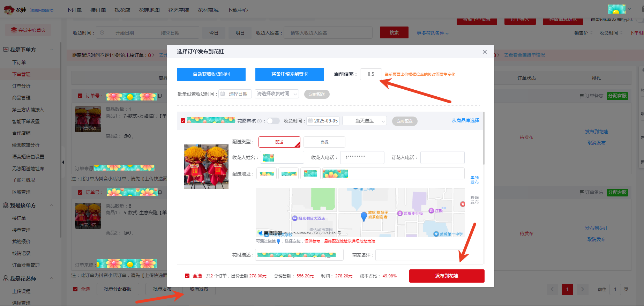
Task: Click the 当前倍率 input showing 0.5
Action: point(371,74)
